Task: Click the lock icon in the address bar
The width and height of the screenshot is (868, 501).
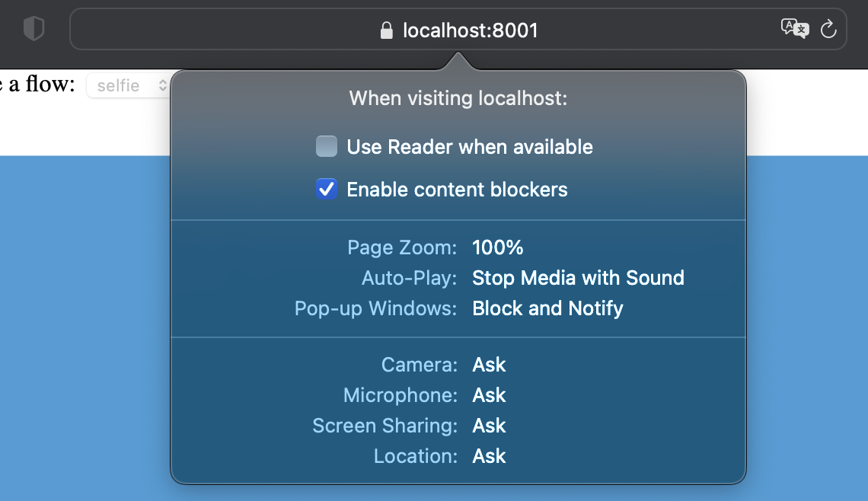Action: coord(386,30)
